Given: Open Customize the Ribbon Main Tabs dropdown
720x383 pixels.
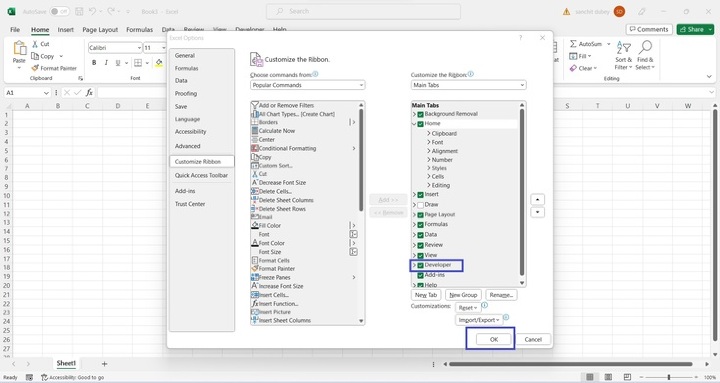Looking at the screenshot, I should pyautogui.click(x=468, y=85).
